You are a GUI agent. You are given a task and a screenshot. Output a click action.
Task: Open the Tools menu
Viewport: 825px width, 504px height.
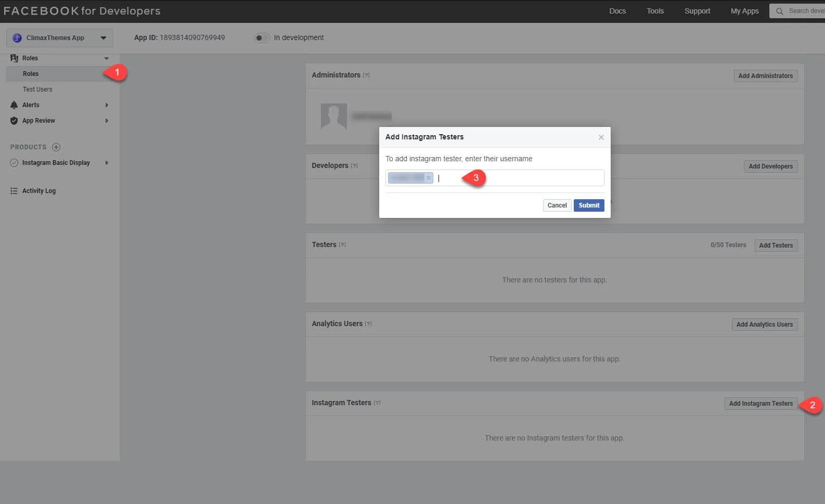(x=655, y=11)
